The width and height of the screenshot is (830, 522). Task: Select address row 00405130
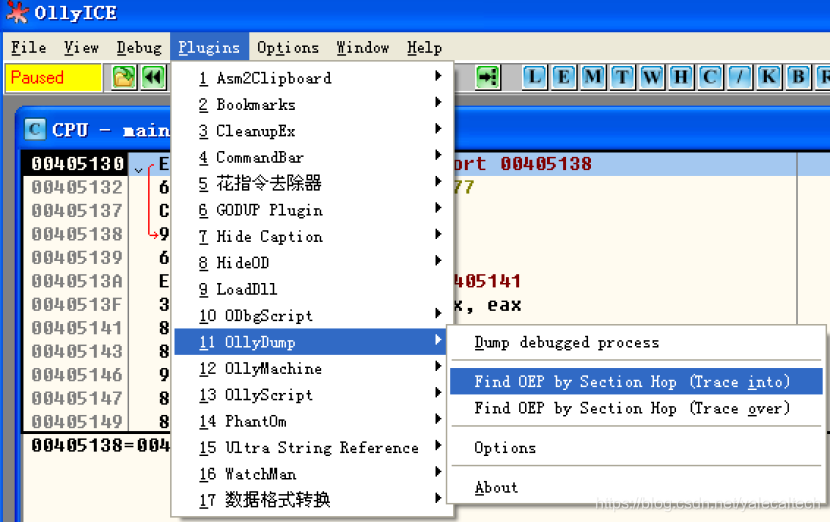[x=77, y=164]
